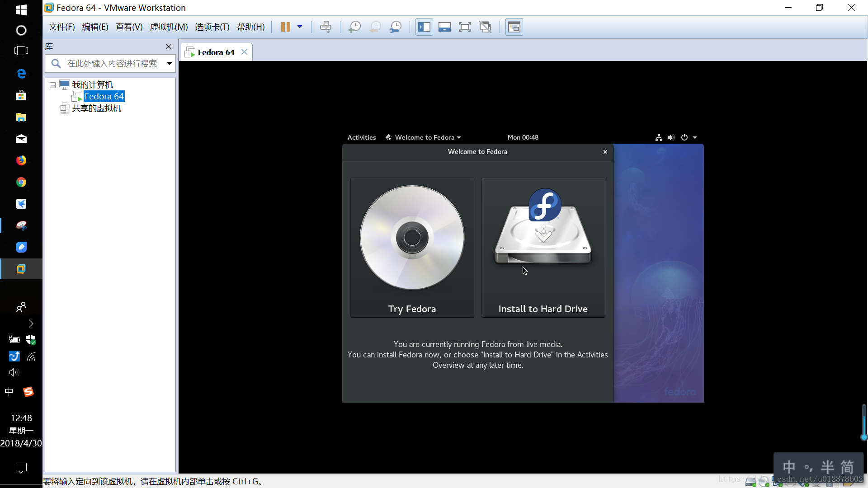The width and height of the screenshot is (868, 488).
Task: Switch to the Fedora 64 tab
Action: [216, 52]
